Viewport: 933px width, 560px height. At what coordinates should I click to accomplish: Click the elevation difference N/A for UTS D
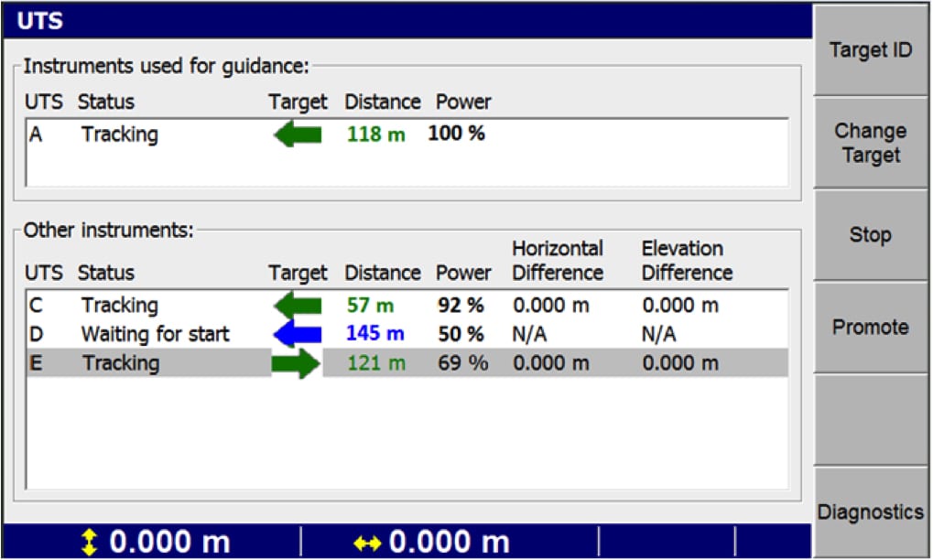pos(658,334)
